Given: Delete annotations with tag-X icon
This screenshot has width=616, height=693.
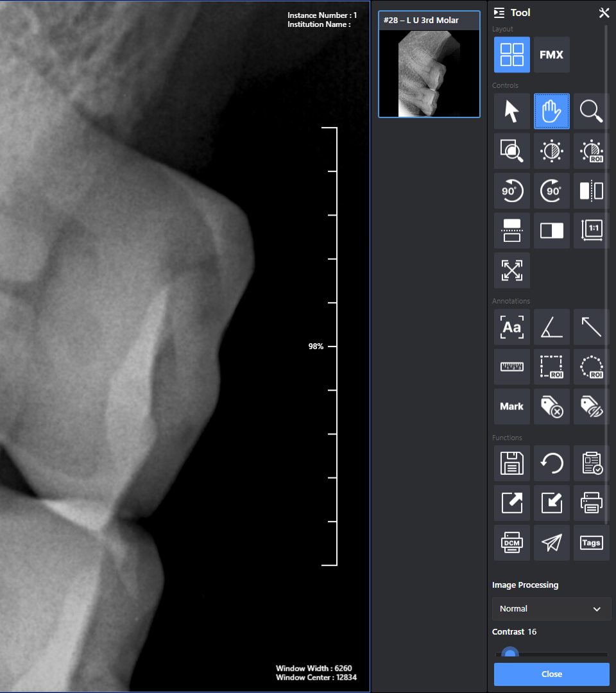Looking at the screenshot, I should (x=551, y=406).
